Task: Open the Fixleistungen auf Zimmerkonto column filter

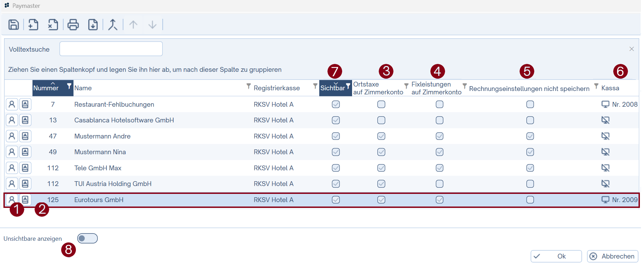Action: [x=465, y=86]
